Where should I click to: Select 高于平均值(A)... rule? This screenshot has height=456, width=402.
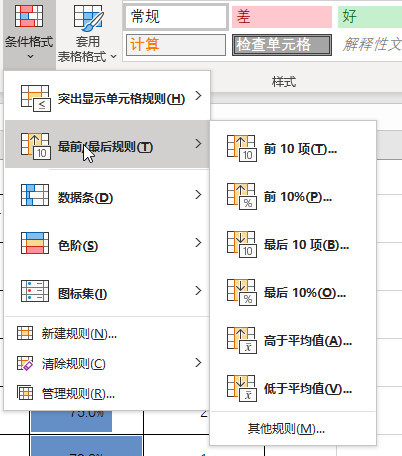click(293, 340)
